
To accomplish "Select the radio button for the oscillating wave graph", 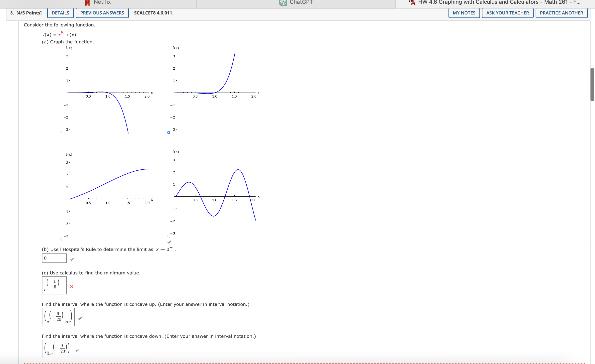I will [169, 236].
